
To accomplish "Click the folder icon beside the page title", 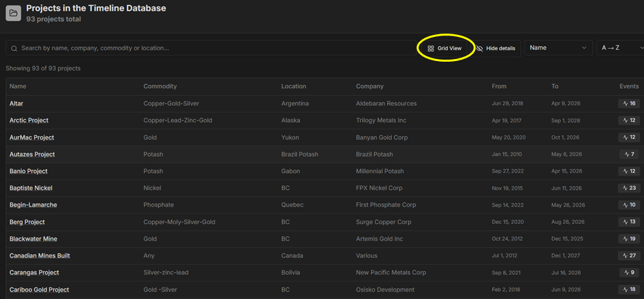I will [13, 13].
